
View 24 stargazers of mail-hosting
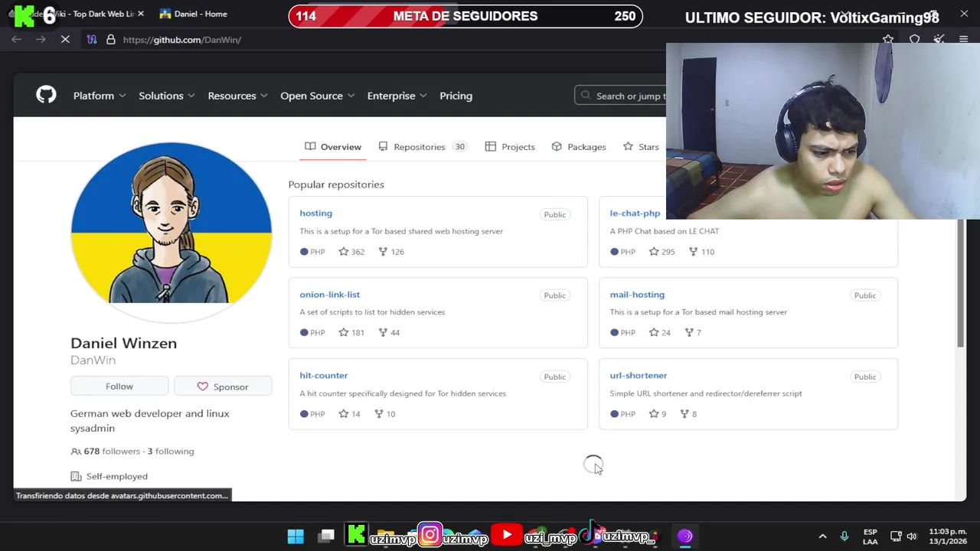(x=659, y=333)
